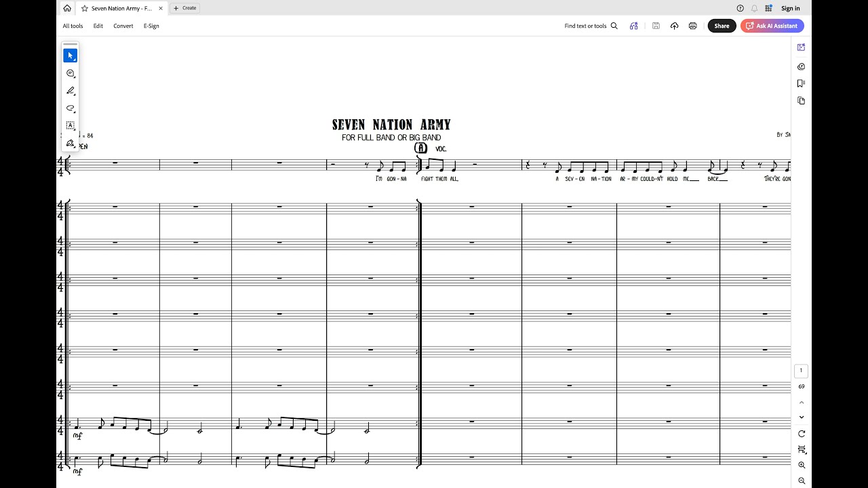Viewport: 868px width, 488px height.
Task: Open the All tools menu
Action: 73,26
